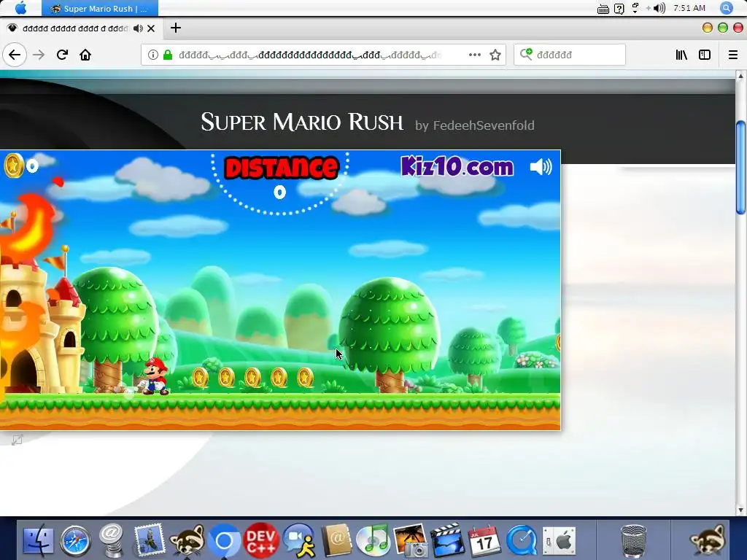Screen dimensions: 747x560
Task: Select the active browser tab
Action: (x=81, y=28)
